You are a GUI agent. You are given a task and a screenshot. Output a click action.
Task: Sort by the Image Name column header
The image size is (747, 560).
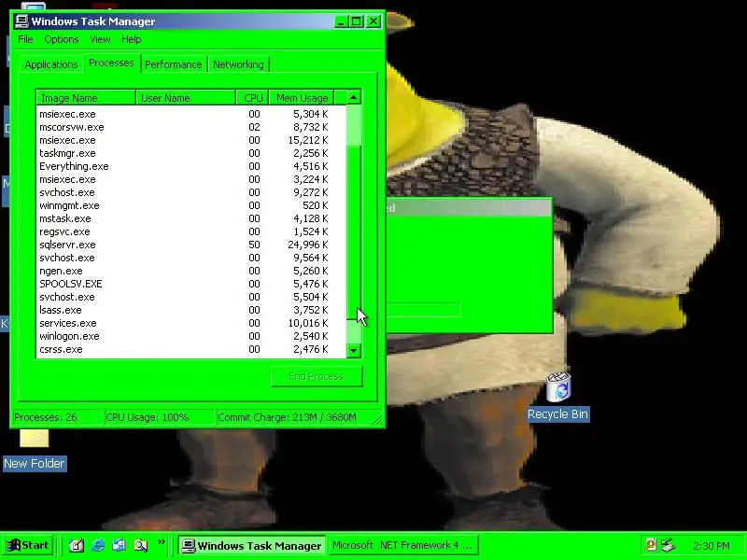pos(86,98)
